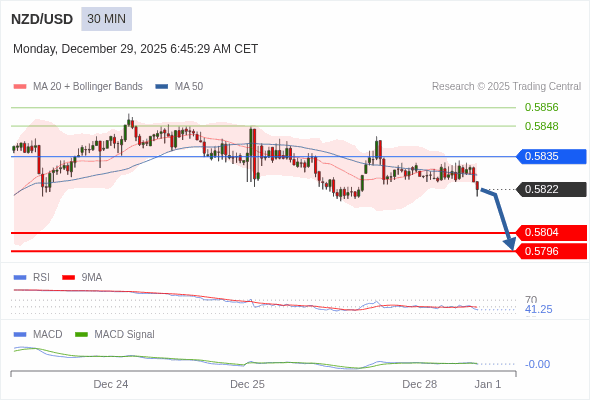Click the MA 20 + Bollinger Bands legend label
This screenshot has height=400, width=590.
pos(88,87)
